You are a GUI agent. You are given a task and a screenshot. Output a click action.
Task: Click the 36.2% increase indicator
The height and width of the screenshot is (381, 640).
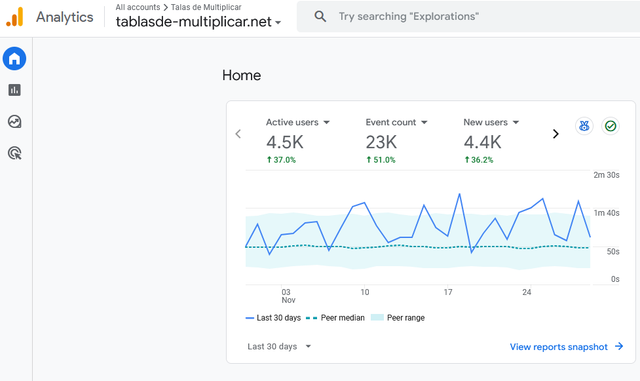479,160
